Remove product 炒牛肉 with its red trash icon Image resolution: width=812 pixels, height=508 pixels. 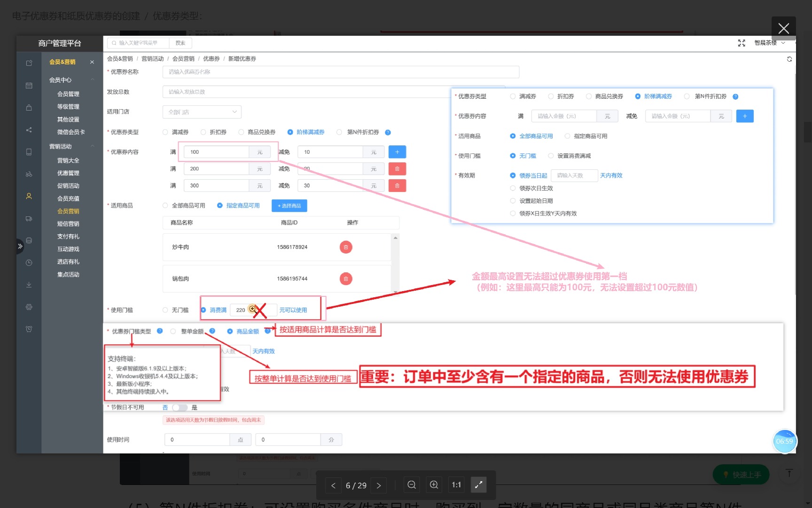click(x=346, y=247)
